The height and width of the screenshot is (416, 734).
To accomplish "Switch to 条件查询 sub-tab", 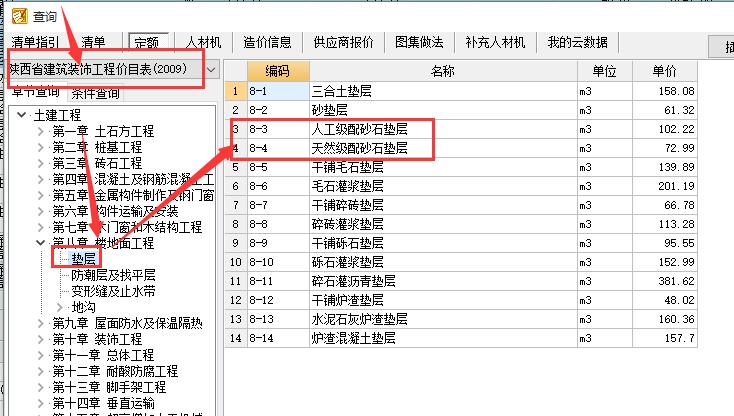I will tap(95, 93).
